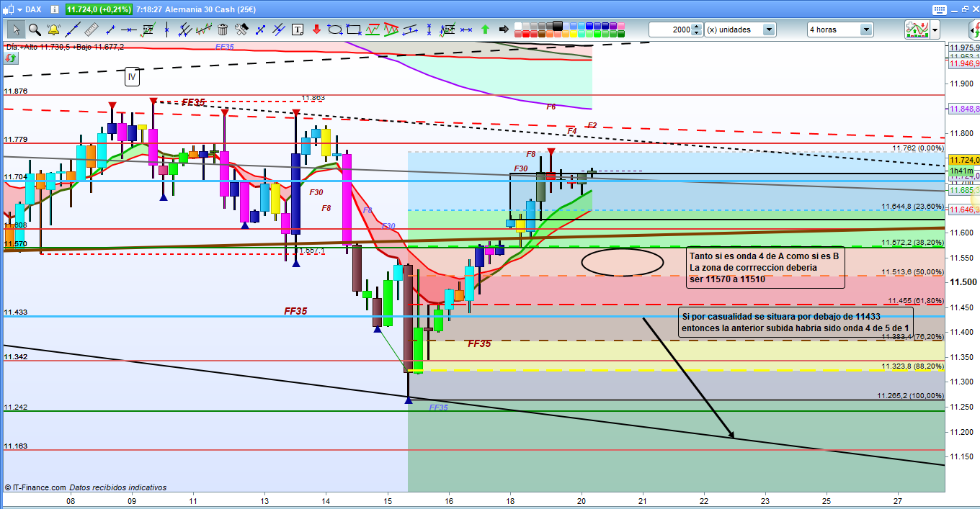Select the text annotation tool
Screen dimensions: 980x509
pyautogui.click(x=298, y=30)
